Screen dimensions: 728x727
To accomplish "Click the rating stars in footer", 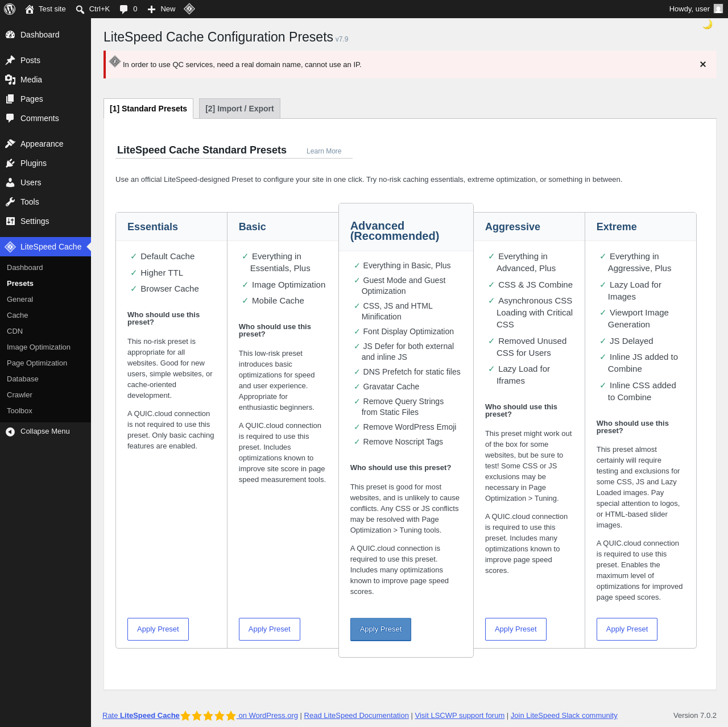I will tap(208, 716).
